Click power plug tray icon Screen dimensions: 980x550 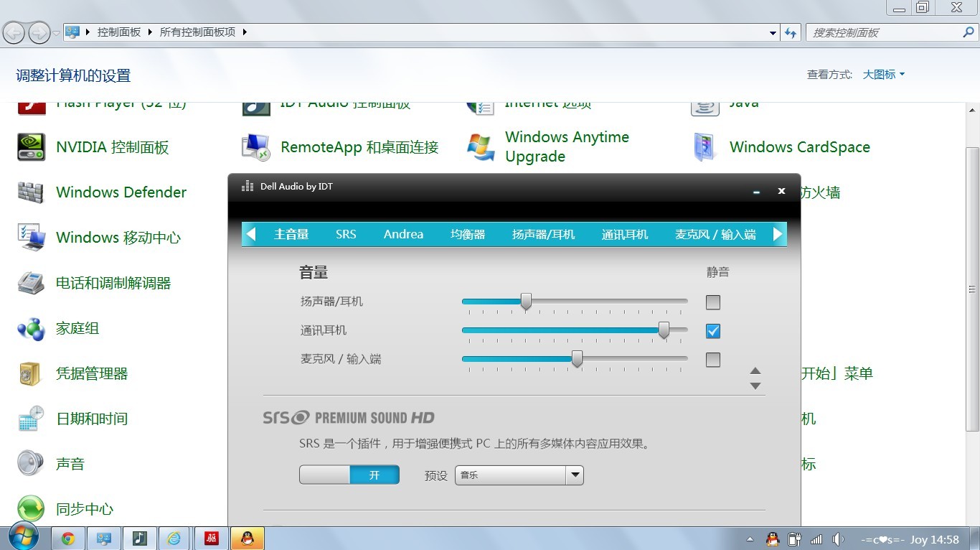(794, 539)
